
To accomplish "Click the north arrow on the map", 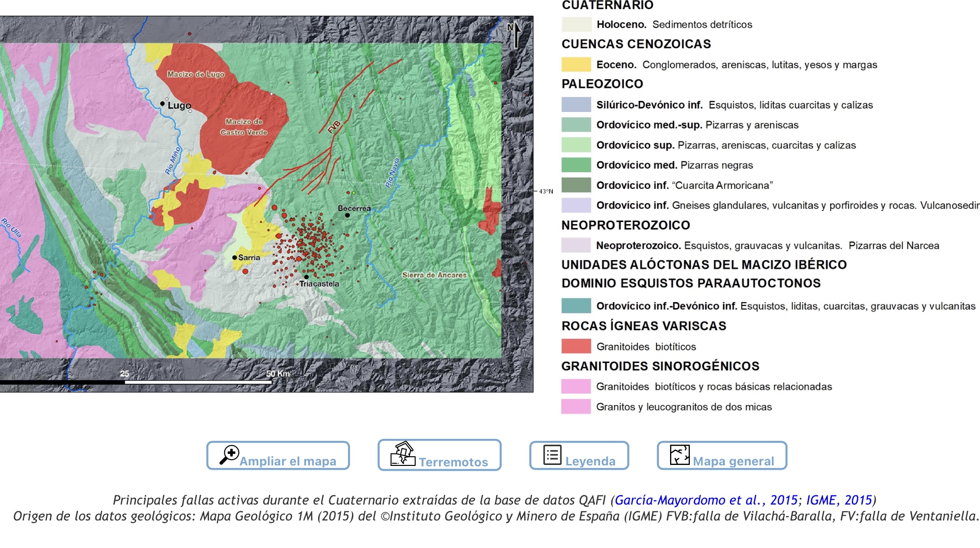I will [x=516, y=35].
